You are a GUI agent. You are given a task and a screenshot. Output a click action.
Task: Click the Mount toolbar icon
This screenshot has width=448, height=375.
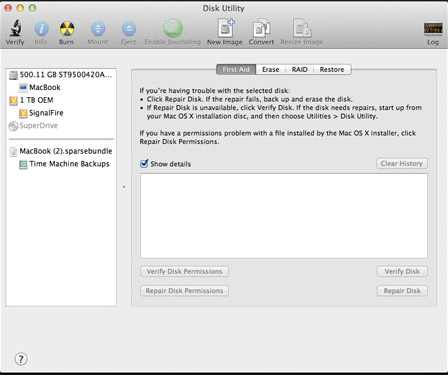98,29
